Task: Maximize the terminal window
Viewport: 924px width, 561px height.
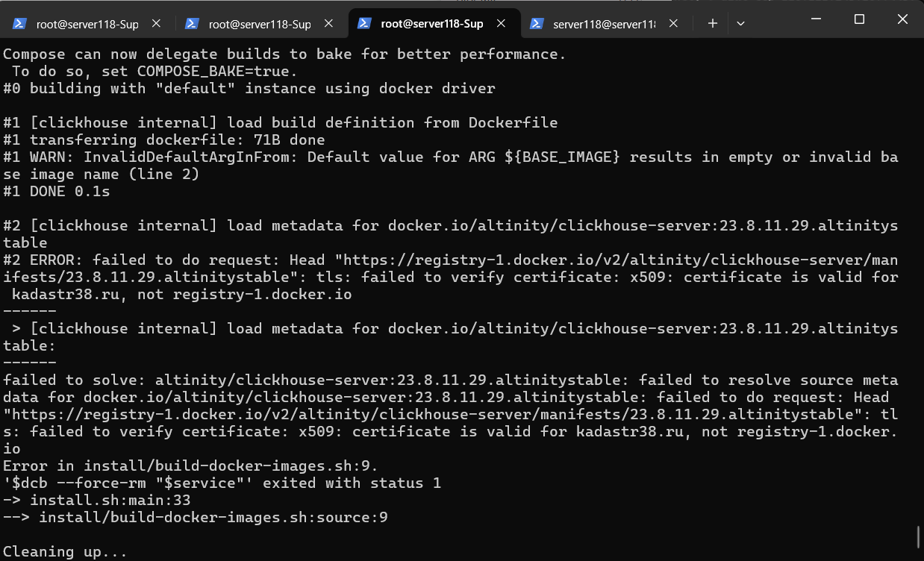Action: tap(859, 19)
